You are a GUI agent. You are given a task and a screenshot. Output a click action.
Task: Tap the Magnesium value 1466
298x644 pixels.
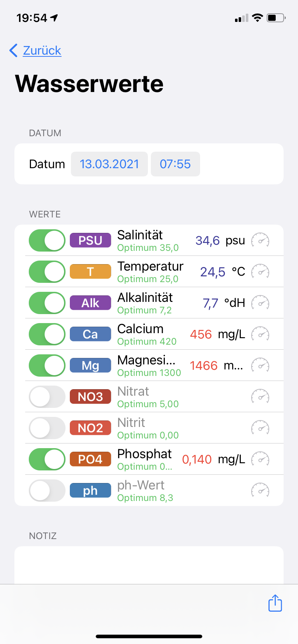click(204, 366)
